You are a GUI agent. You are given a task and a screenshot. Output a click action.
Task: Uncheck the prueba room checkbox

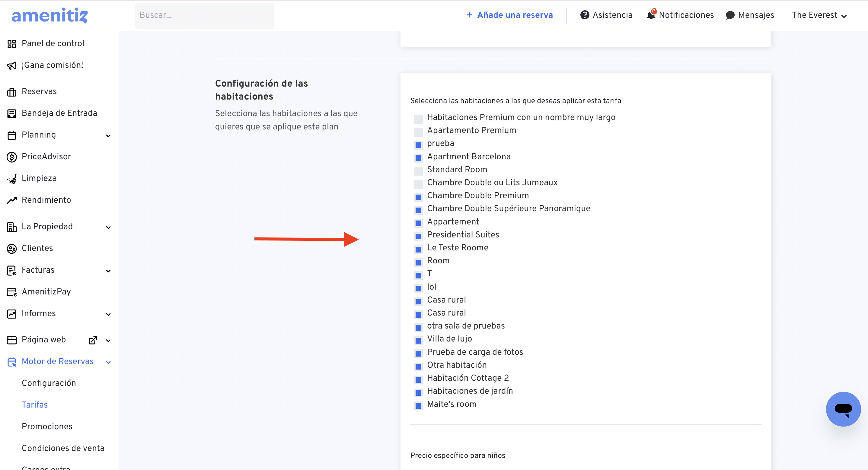[418, 145]
